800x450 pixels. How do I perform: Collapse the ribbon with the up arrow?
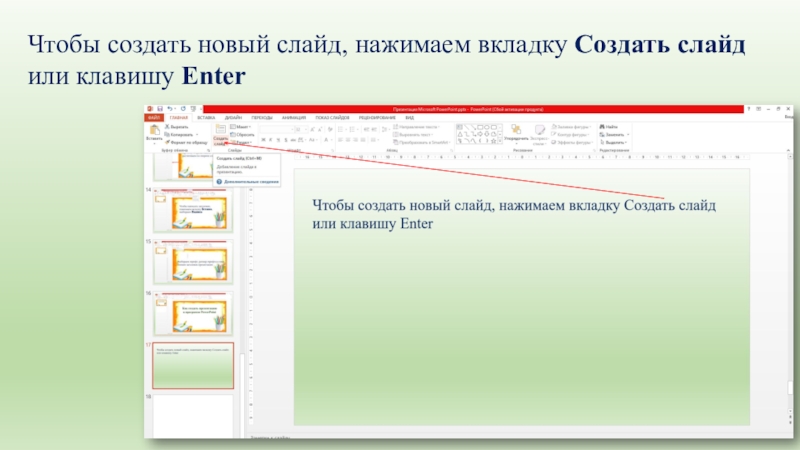coord(789,150)
